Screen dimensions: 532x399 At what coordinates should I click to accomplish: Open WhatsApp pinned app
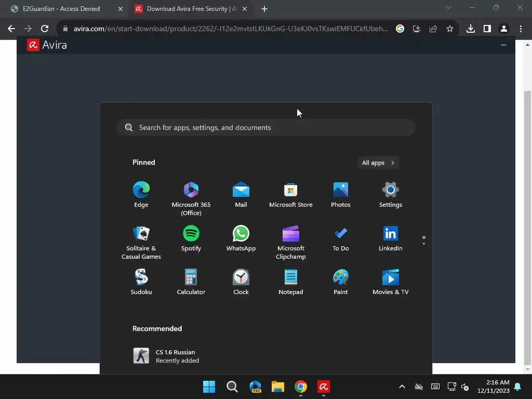pyautogui.click(x=241, y=238)
